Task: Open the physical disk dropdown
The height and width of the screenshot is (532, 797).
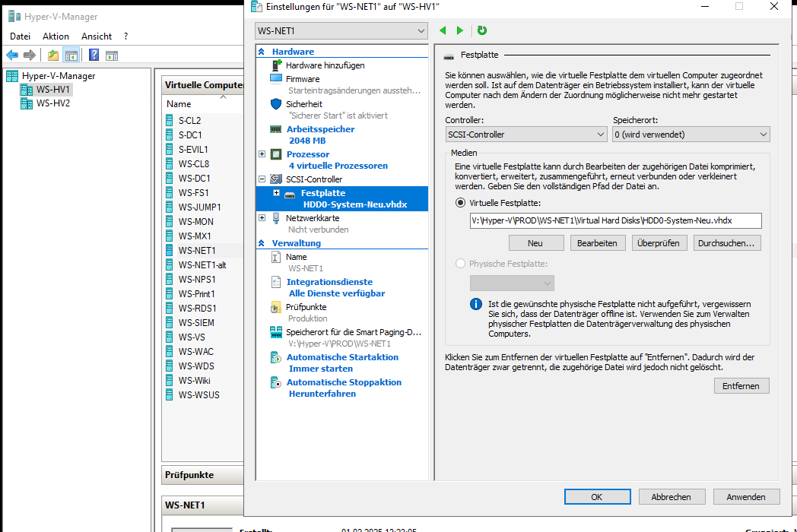Action: [x=512, y=283]
